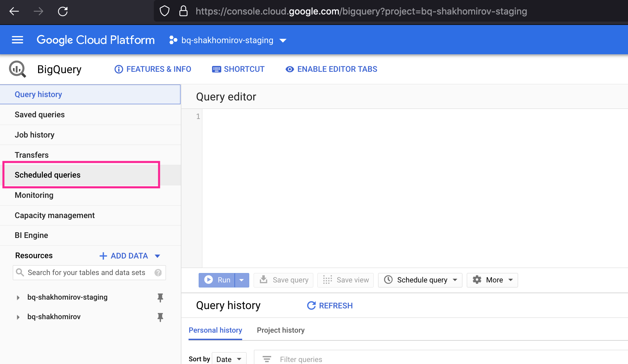Open the Schedule query dropdown
Screen dimensions: 628x364
click(x=420, y=280)
